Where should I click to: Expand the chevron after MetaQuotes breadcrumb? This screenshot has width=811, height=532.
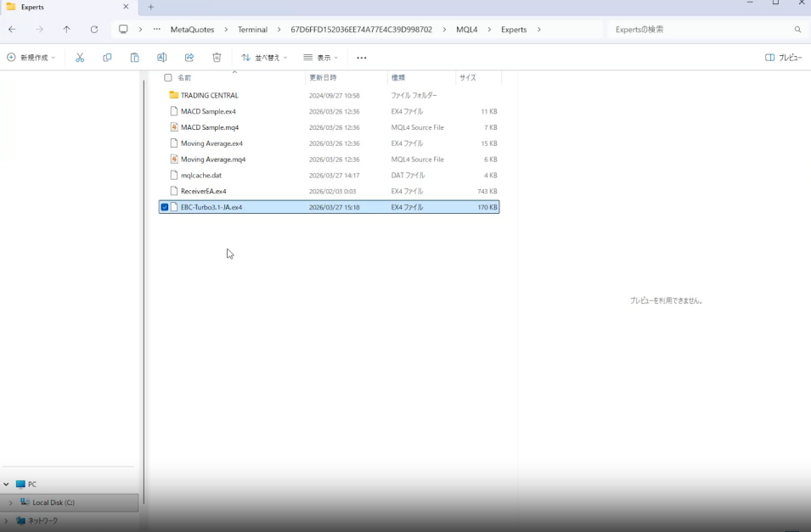point(226,30)
